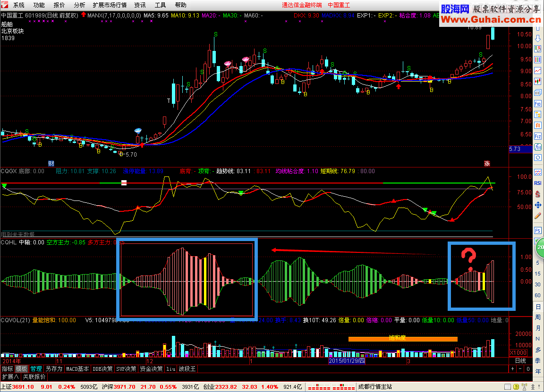Click the news document list icon
The image size is (544, 392).
(538, 92)
